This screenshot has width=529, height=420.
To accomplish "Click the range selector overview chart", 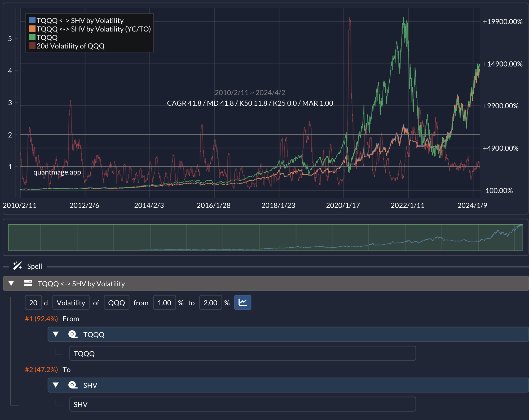I will point(266,237).
